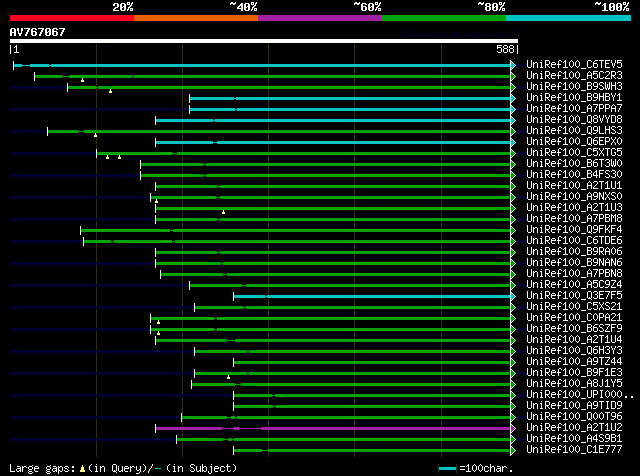The height and width of the screenshot is (476, 640).
Task: Click UniRef100_Q3E7F5 hit name
Action: click(x=574, y=296)
